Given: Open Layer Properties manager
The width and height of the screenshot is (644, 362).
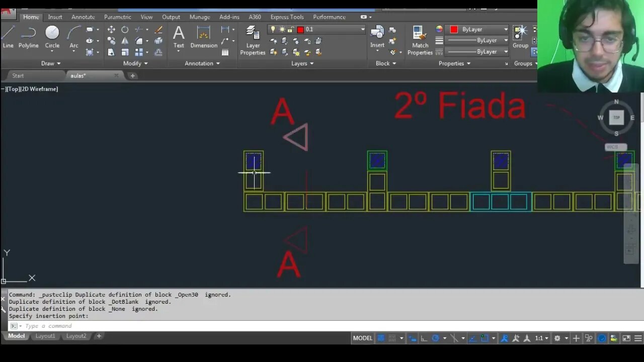Looking at the screenshot, I should (x=253, y=40).
